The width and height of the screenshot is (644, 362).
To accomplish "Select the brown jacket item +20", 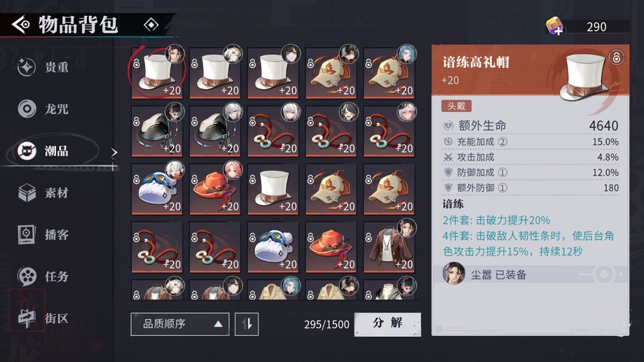I will 388,247.
